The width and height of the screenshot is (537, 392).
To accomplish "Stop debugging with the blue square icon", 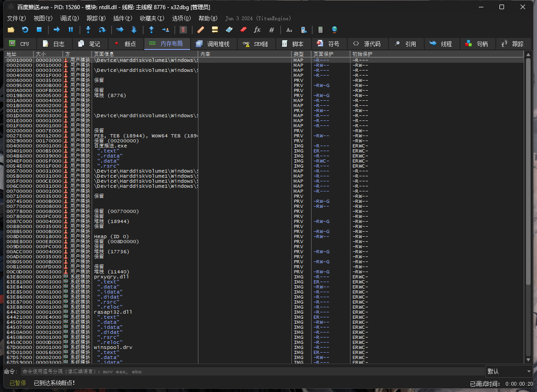I will pyautogui.click(x=39, y=30).
